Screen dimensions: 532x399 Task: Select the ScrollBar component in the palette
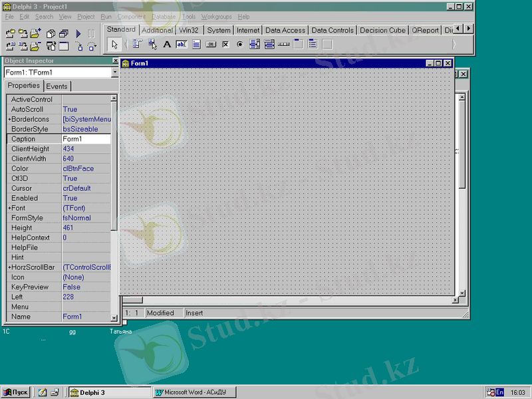tap(284, 45)
